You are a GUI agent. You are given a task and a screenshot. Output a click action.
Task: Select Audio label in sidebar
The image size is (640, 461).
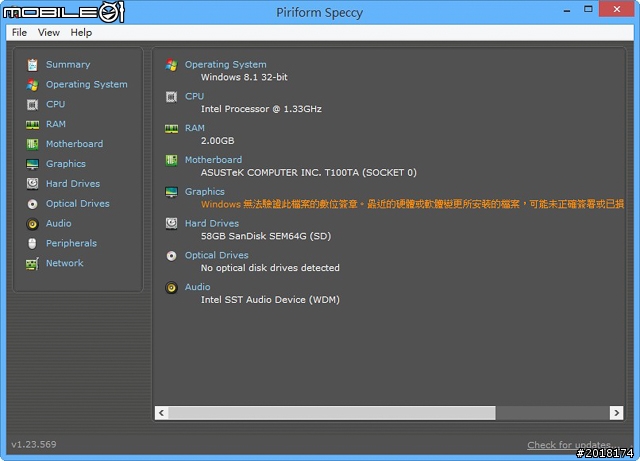coord(58,223)
